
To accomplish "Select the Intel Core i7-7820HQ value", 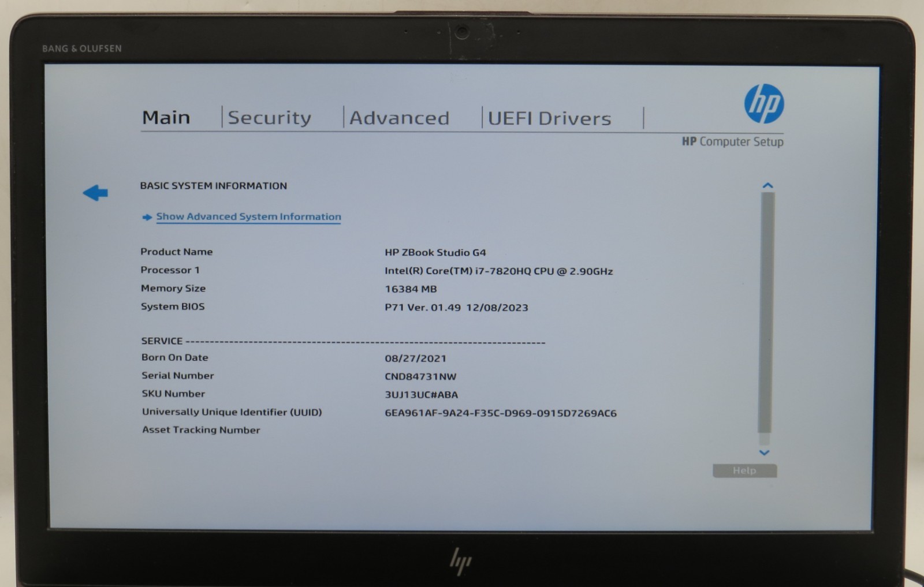I will click(x=499, y=271).
